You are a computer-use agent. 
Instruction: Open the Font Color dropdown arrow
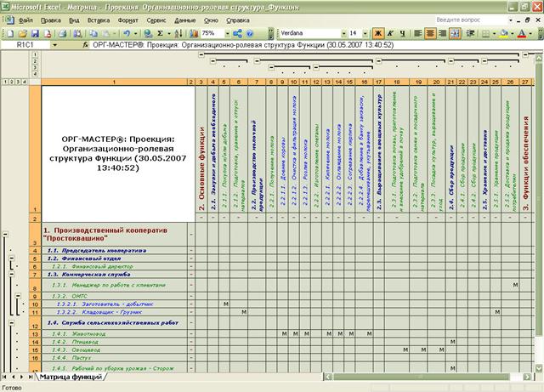tap(530, 33)
